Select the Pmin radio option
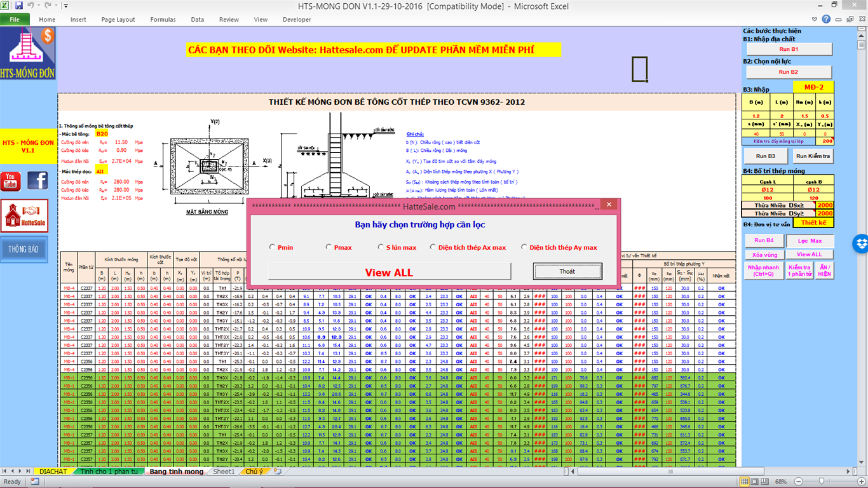Image resolution: width=868 pixels, height=488 pixels. coord(281,247)
